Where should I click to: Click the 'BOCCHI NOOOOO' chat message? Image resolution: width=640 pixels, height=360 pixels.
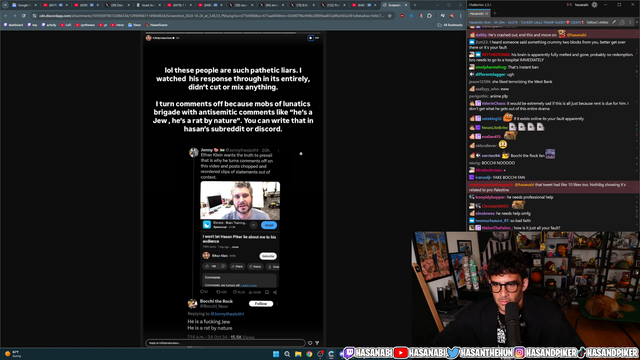click(498, 163)
